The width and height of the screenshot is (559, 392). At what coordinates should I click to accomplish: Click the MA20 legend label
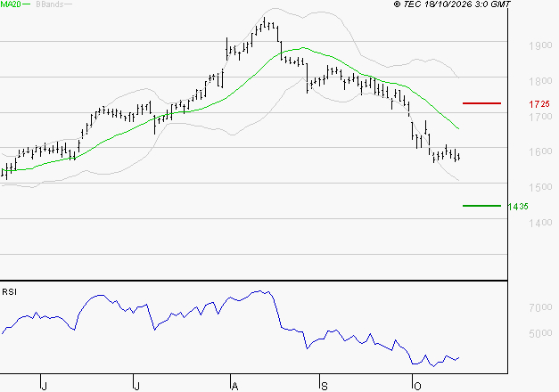pos(11,4)
